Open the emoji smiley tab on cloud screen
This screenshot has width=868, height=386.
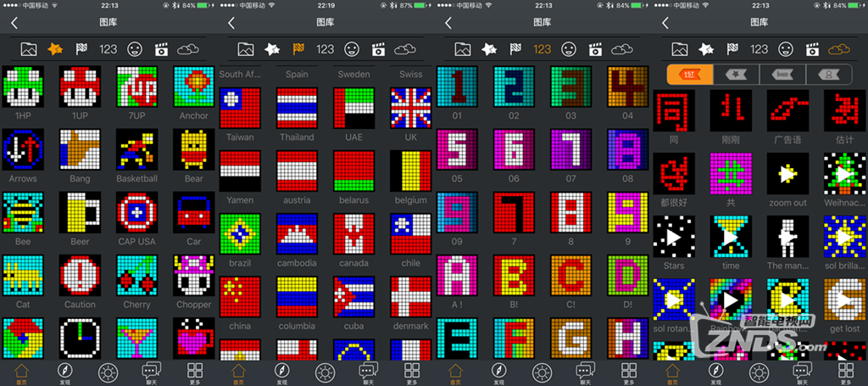coord(785,49)
